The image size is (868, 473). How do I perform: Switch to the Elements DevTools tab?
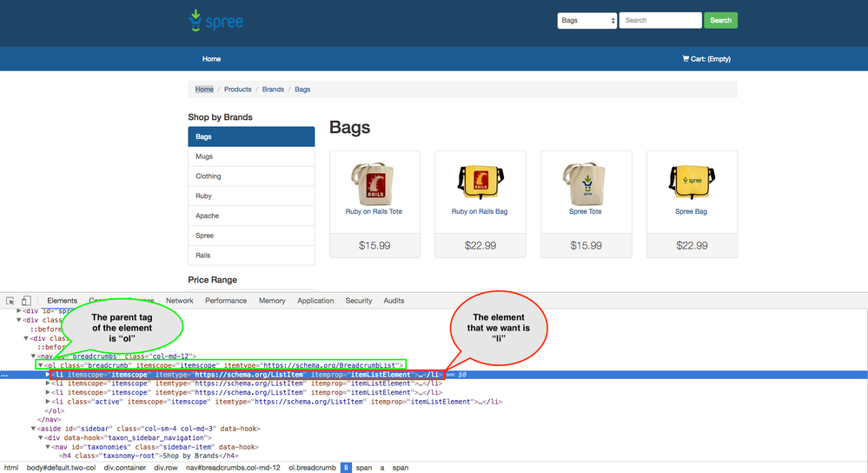coord(62,301)
